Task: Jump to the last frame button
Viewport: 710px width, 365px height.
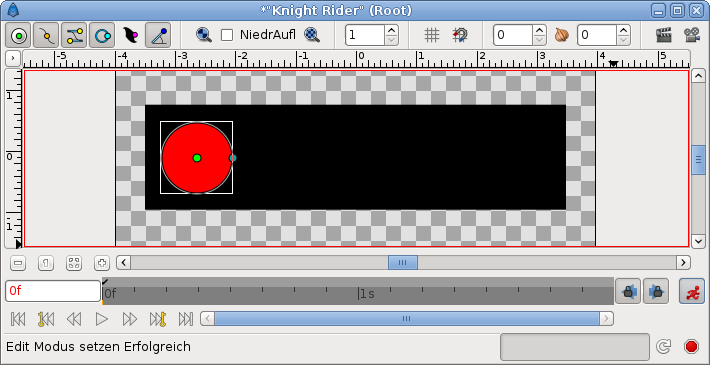Action: (x=186, y=319)
